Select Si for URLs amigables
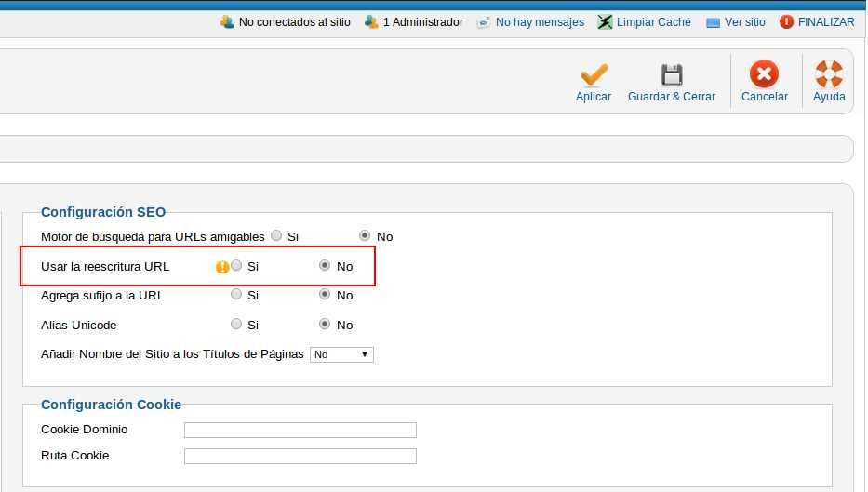This screenshot has width=868, height=492. [276, 235]
